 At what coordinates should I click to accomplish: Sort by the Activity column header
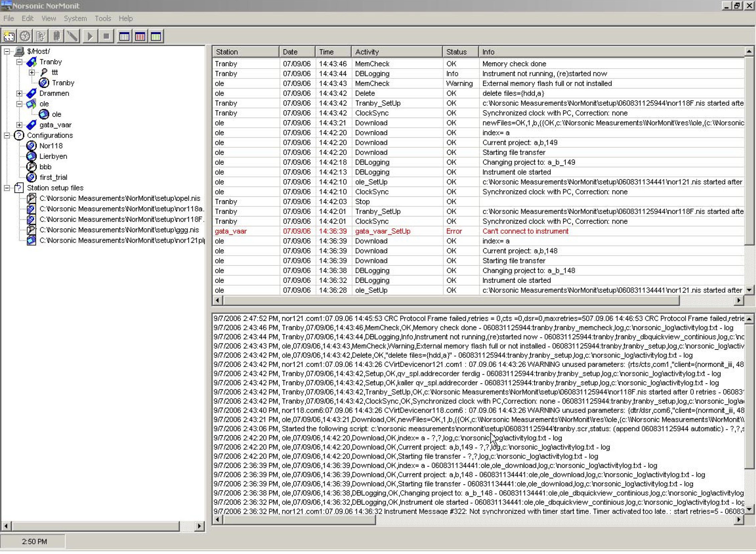click(x=397, y=52)
